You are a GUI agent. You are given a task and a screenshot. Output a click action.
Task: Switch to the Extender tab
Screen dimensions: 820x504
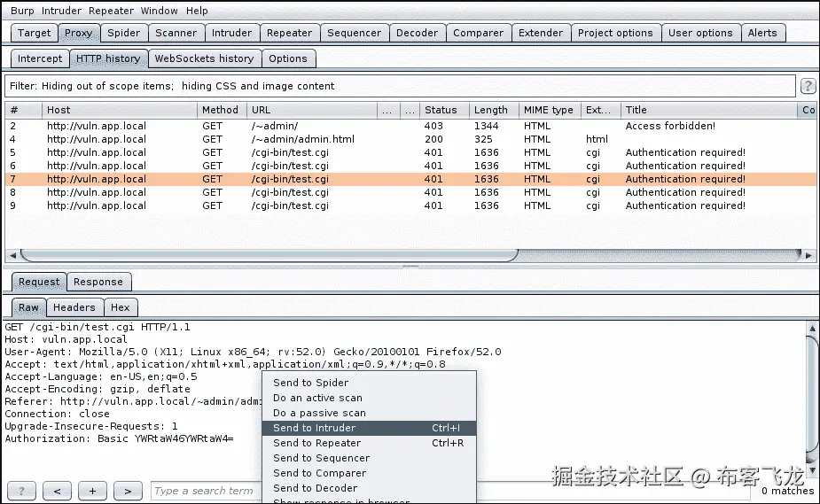click(x=541, y=33)
